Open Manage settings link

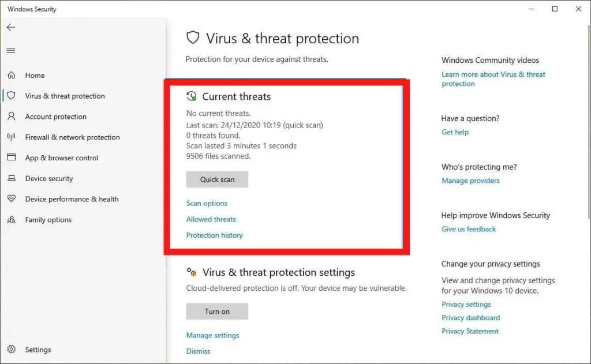coord(212,335)
